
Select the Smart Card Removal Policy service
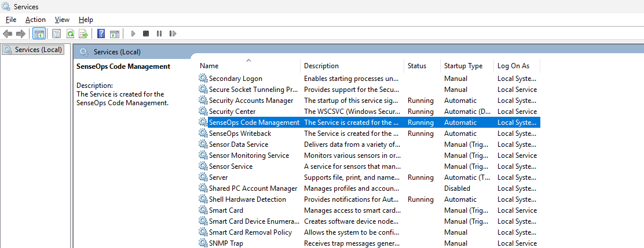(251, 232)
